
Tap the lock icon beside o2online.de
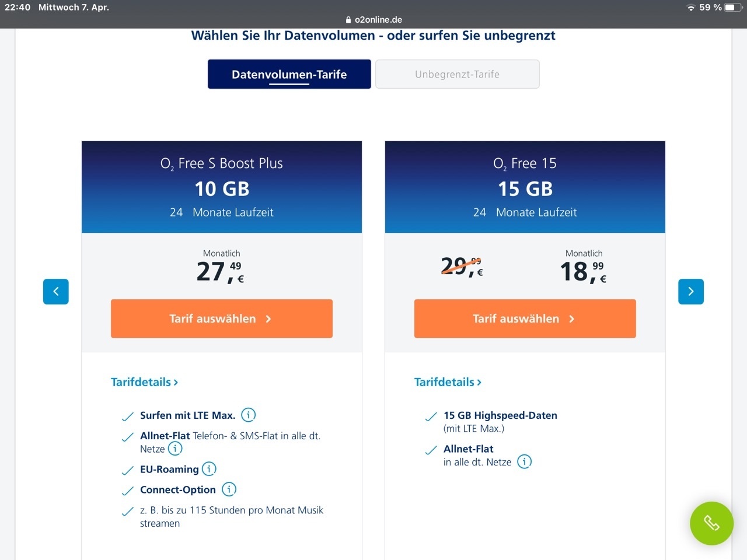pyautogui.click(x=349, y=20)
